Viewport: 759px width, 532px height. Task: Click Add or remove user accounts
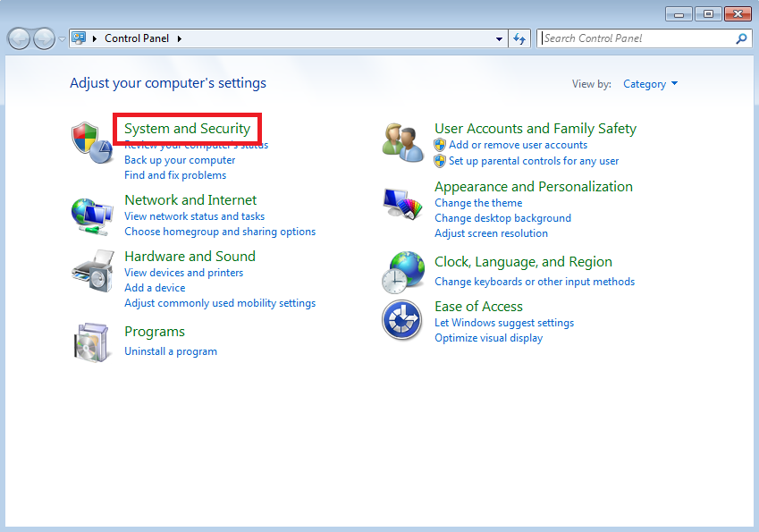pyautogui.click(x=518, y=145)
